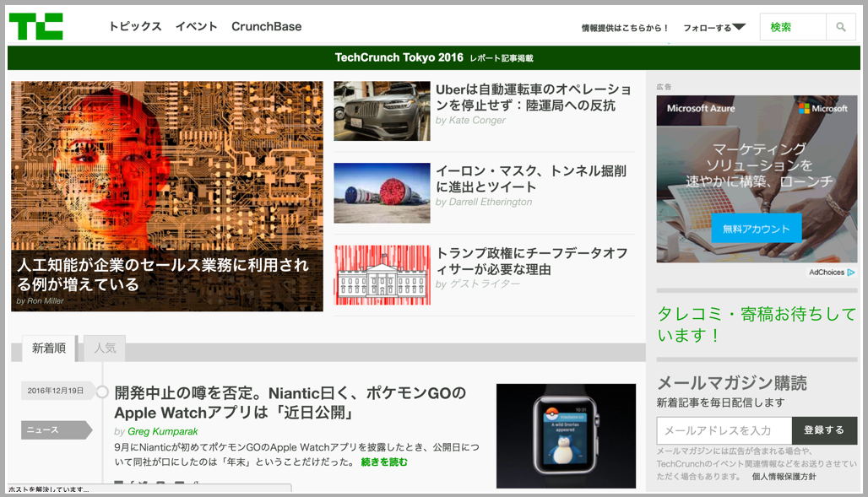The image size is (868, 497).
Task: Click the 登録する subscribe button
Action: (x=824, y=430)
